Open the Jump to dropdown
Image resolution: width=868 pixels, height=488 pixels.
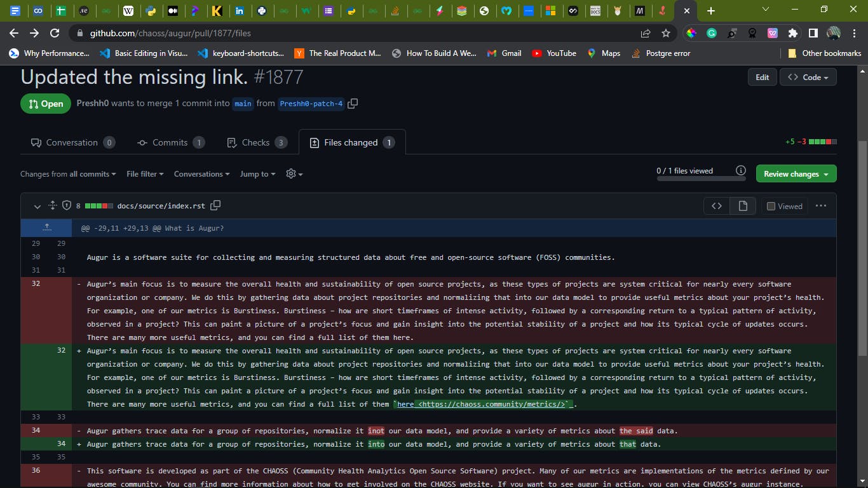(x=257, y=174)
